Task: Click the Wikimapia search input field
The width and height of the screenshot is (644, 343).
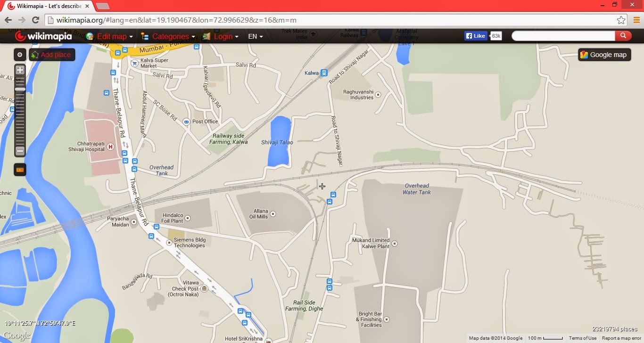Action: pos(563,36)
